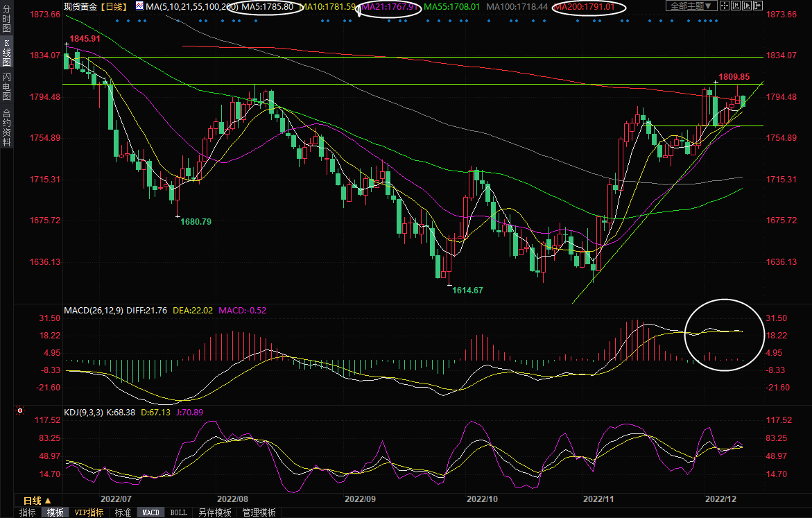Click the 1614.67 low price marker

pyautogui.click(x=467, y=291)
